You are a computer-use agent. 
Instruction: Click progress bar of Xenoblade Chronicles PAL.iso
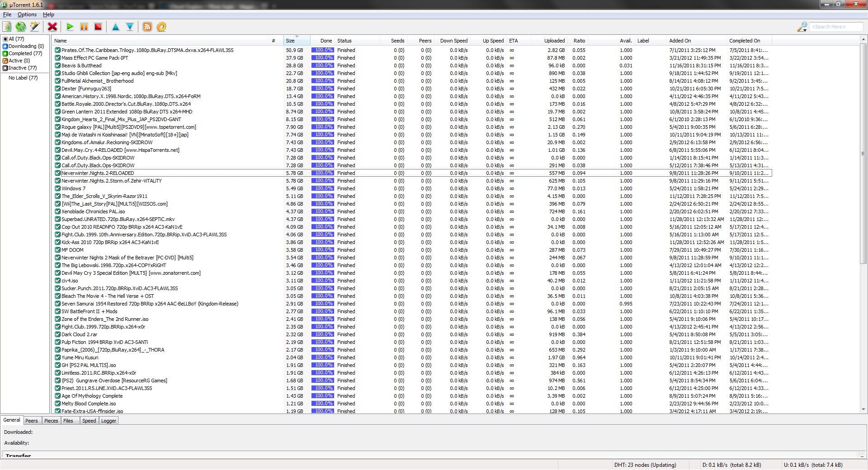click(322, 211)
